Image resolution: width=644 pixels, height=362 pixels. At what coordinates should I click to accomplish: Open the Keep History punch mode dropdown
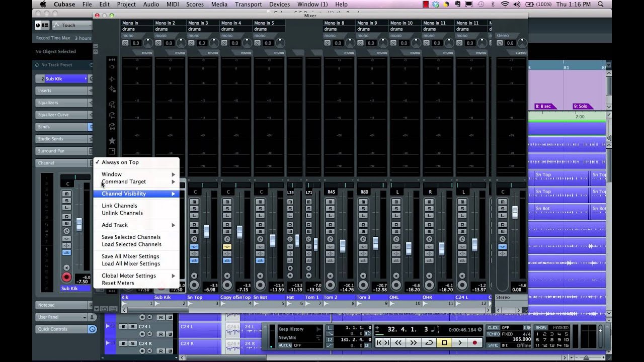299,329
